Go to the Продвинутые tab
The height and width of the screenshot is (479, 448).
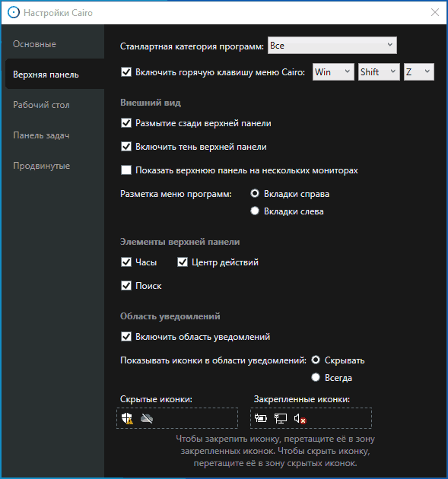53,166
